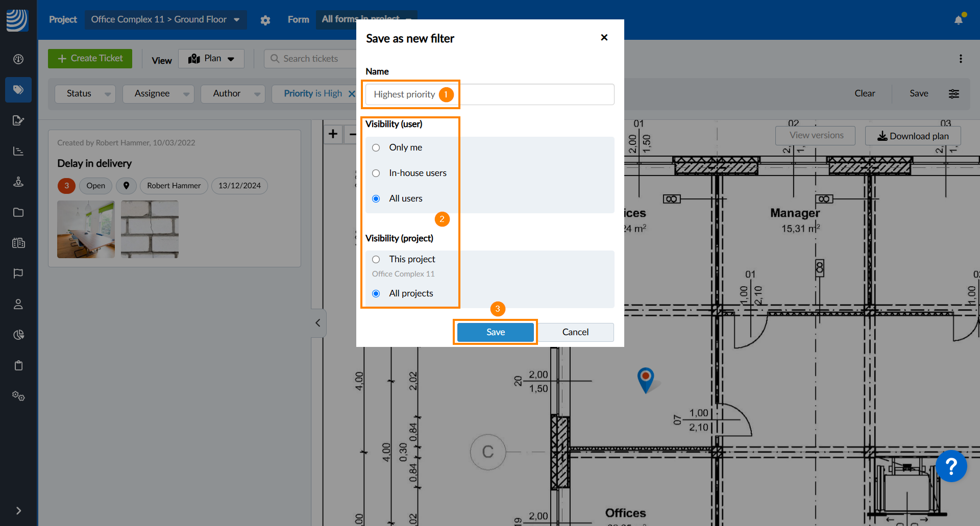Viewport: 980px width, 526px height.
Task: Open the Office Complex 11 project selector
Action: point(165,19)
